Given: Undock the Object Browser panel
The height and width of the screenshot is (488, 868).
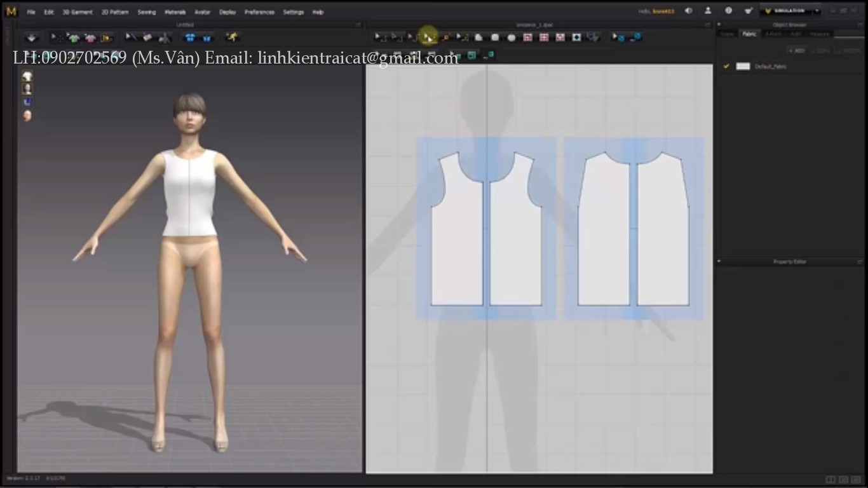Looking at the screenshot, I should coord(860,25).
